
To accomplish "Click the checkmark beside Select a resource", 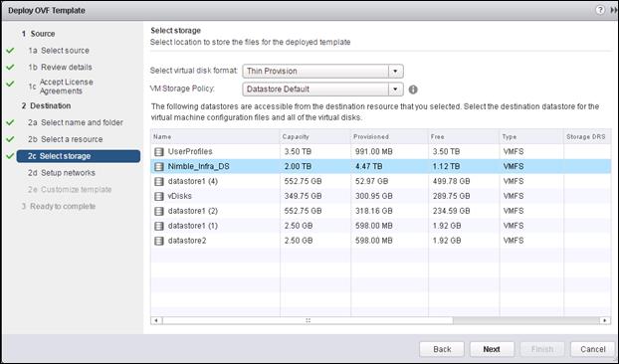I will click(10, 139).
